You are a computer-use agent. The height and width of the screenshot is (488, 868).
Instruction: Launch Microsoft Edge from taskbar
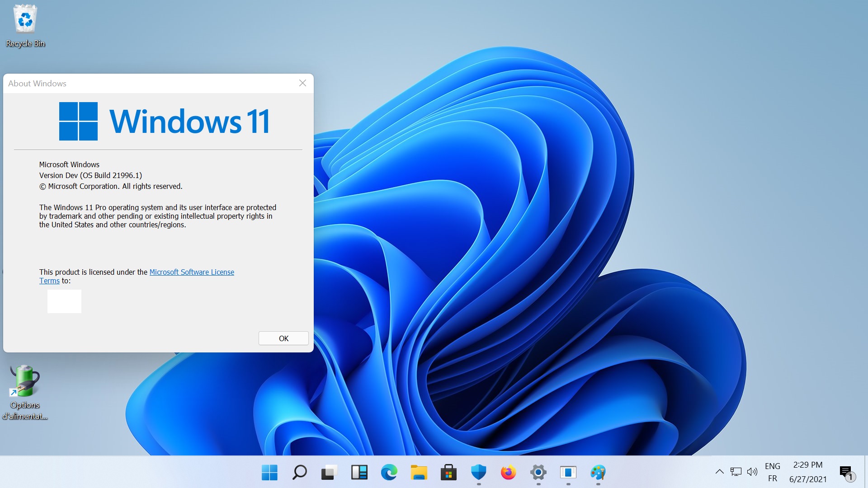tap(389, 473)
